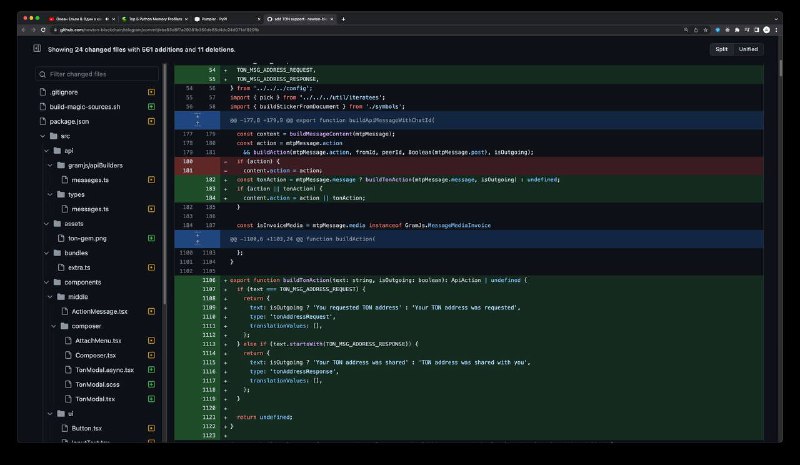Collapse the gramjs/apiBuilders folder chevron

pos(50,165)
